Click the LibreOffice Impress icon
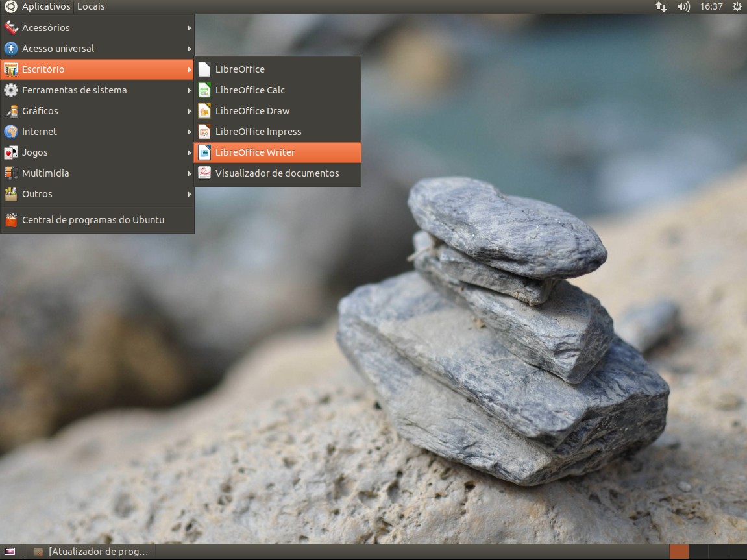 pos(204,132)
